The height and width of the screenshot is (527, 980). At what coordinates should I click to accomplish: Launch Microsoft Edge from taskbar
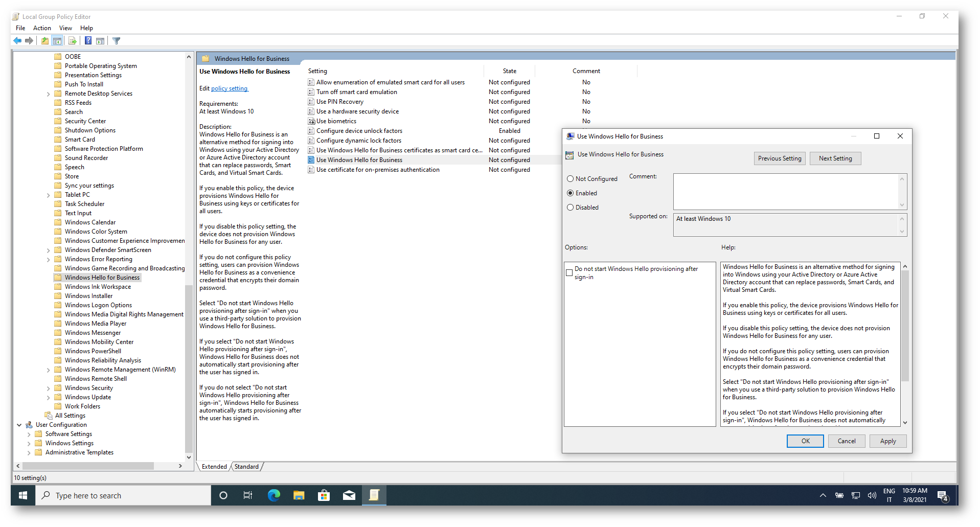(x=274, y=495)
